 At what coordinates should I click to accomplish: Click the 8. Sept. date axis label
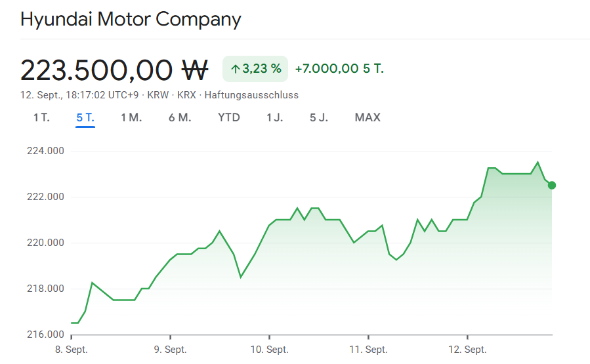(x=71, y=350)
